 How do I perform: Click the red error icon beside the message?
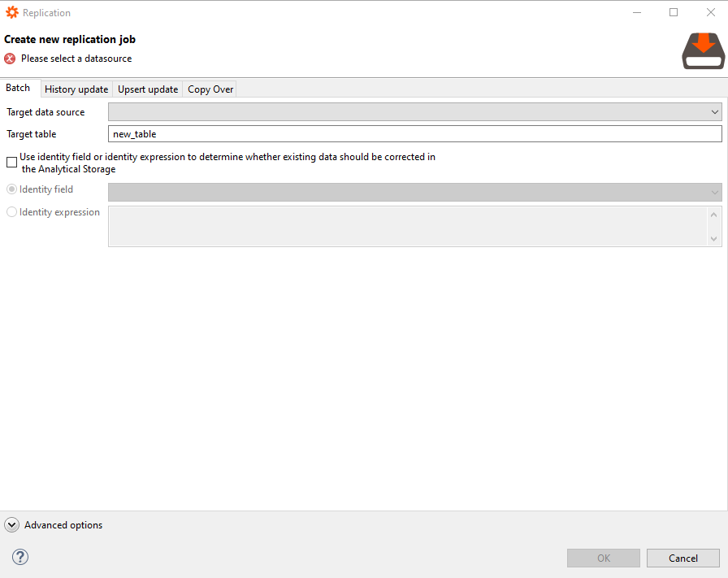10,59
